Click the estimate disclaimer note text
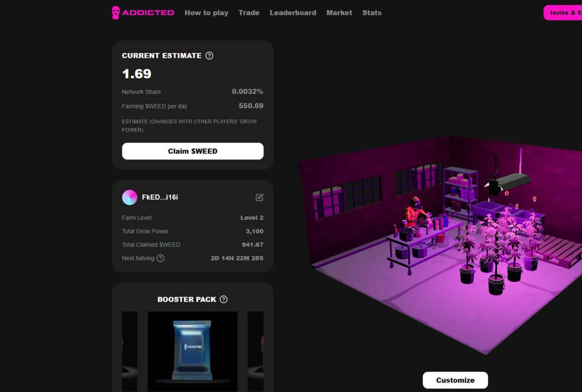 coord(189,126)
